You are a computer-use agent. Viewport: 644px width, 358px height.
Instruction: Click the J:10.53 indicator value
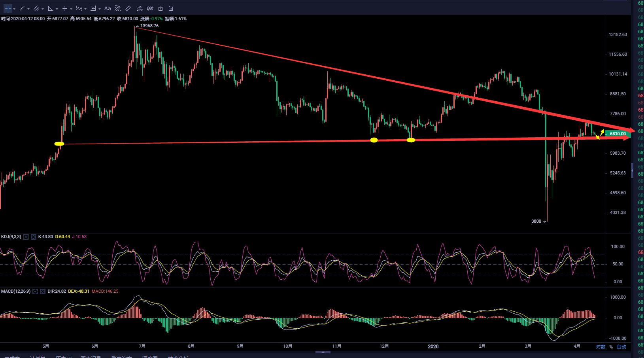pos(79,237)
